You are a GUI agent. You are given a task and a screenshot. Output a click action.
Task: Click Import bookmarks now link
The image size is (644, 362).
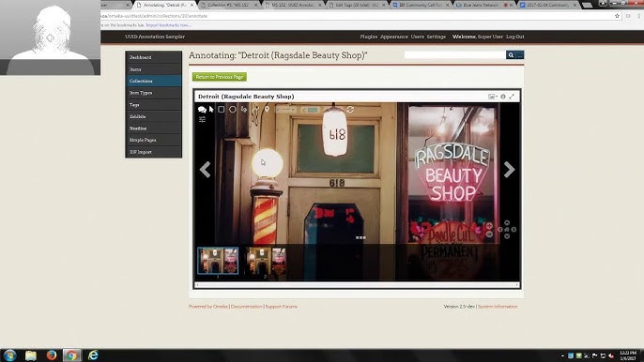(x=168, y=25)
